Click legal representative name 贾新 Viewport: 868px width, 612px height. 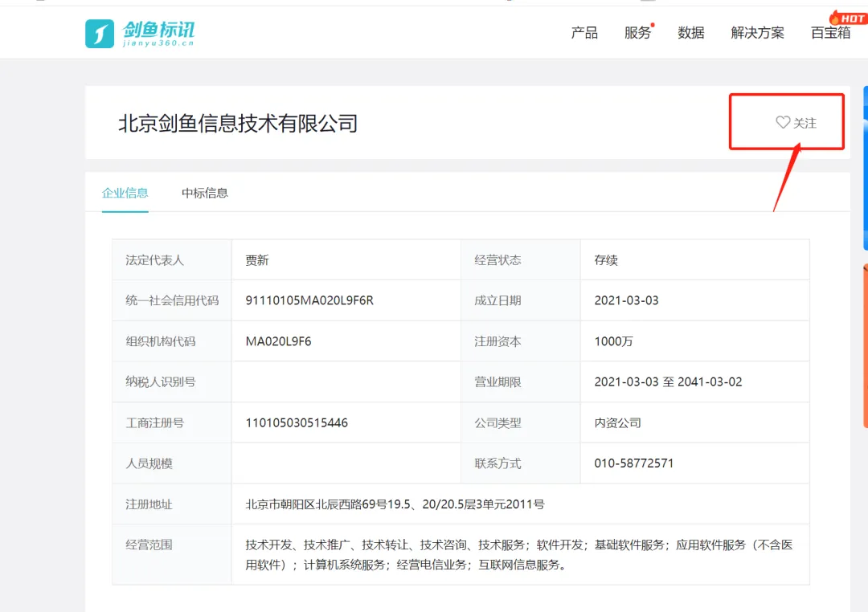coord(257,260)
